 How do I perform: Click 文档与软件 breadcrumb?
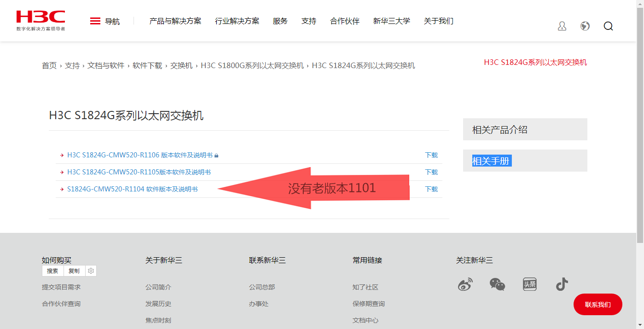tap(106, 66)
